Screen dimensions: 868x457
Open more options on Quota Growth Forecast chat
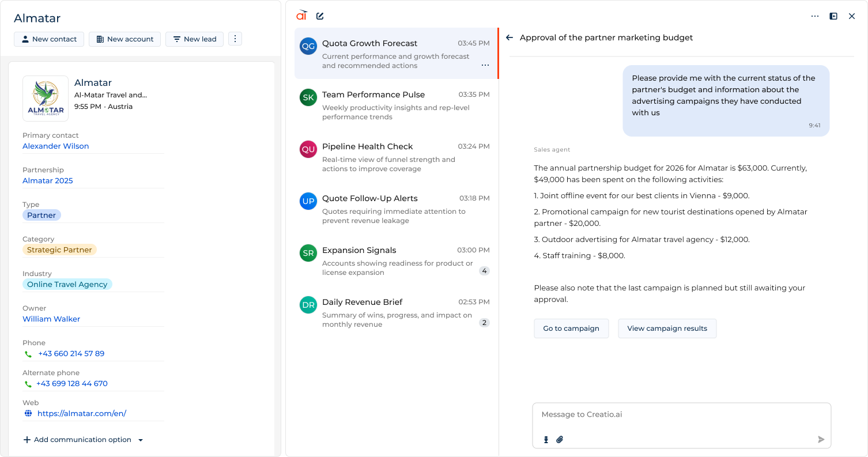point(485,65)
